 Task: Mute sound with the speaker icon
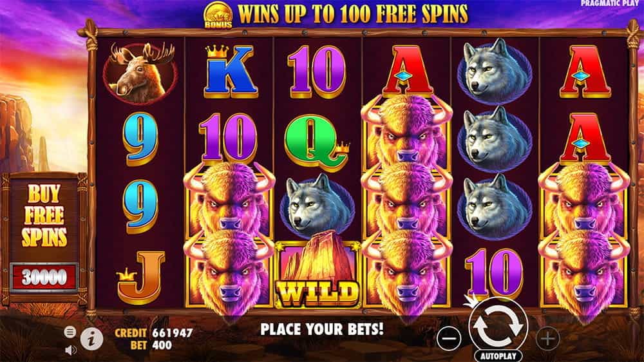[x=71, y=350]
